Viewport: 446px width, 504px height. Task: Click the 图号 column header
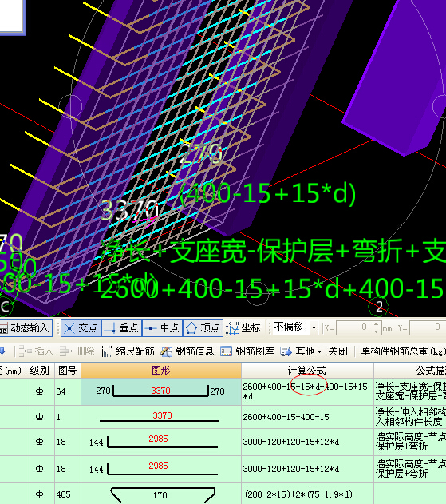pyautogui.click(x=68, y=371)
